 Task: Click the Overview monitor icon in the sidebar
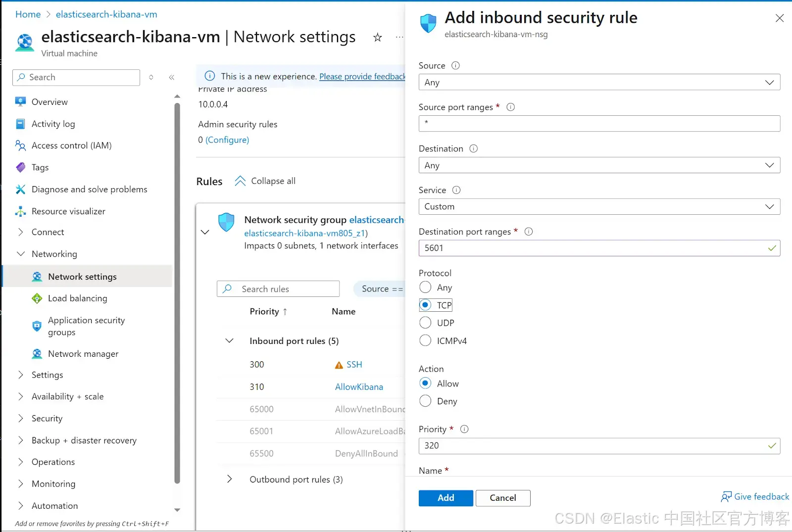(20, 101)
